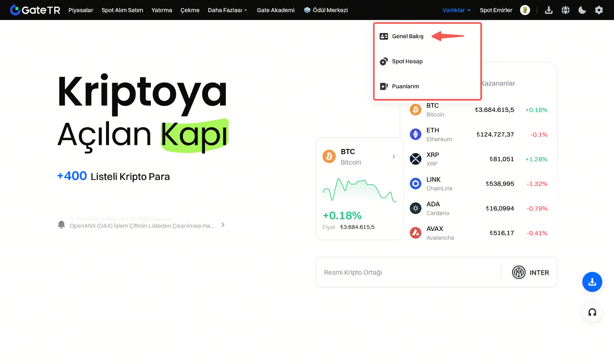This screenshot has width=614, height=364.
Task: Go to the Spot Emirler link
Action: (x=496, y=10)
